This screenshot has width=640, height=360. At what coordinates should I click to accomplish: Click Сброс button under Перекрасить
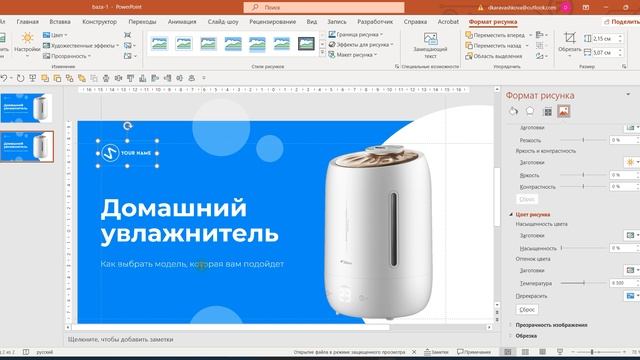click(x=527, y=309)
